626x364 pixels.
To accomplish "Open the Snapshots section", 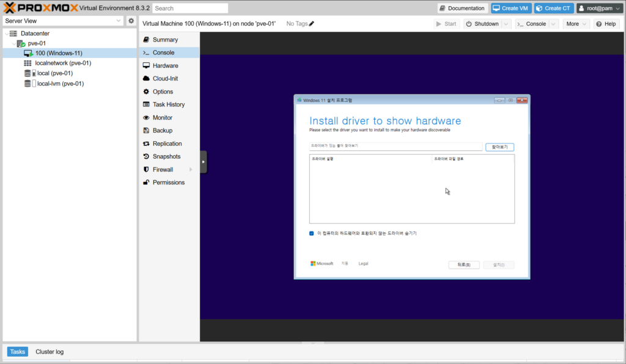I will click(166, 156).
